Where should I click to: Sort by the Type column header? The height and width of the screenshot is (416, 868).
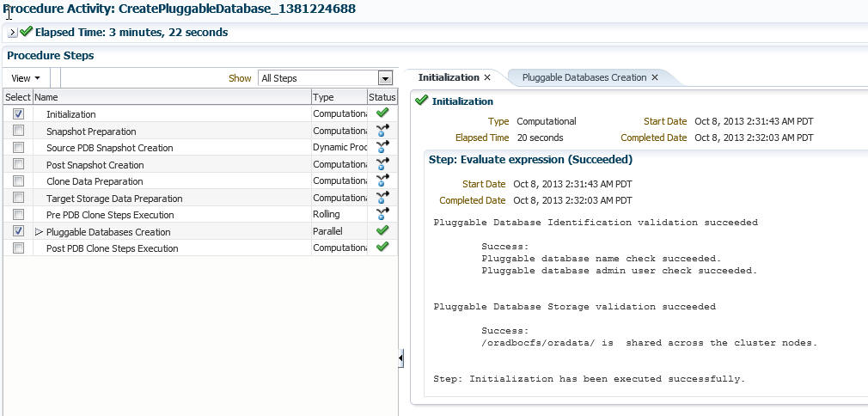pyautogui.click(x=339, y=97)
